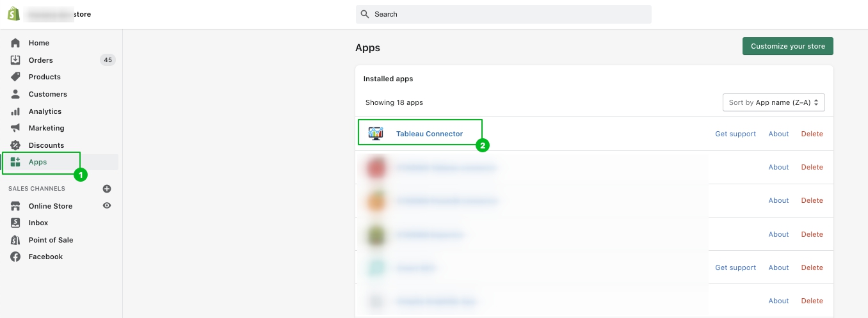Open Customers in the sidebar
Viewport: 868px width, 318px height.
47,94
